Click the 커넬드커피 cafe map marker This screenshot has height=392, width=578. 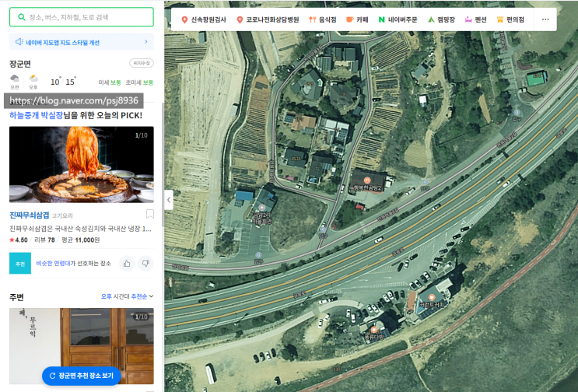[432, 298]
